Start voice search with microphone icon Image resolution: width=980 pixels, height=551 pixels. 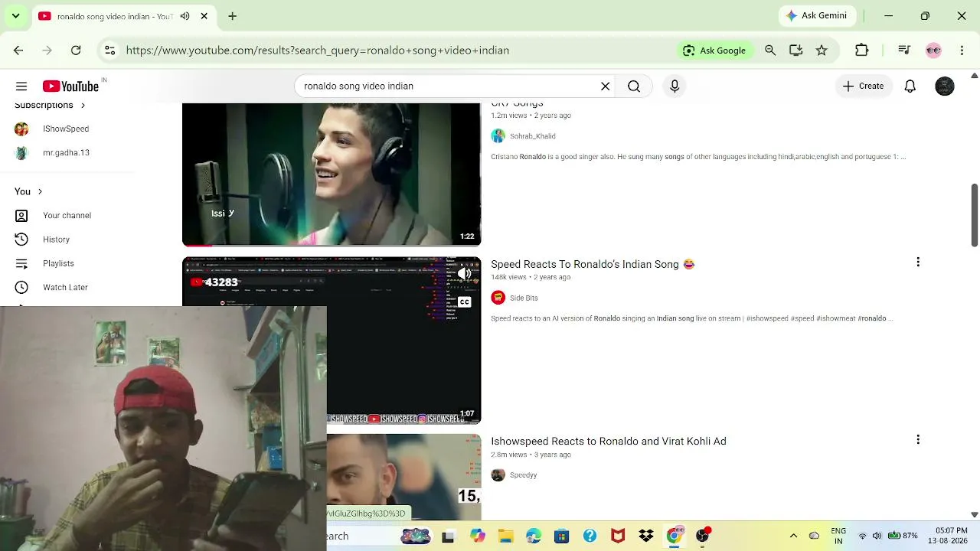[675, 86]
